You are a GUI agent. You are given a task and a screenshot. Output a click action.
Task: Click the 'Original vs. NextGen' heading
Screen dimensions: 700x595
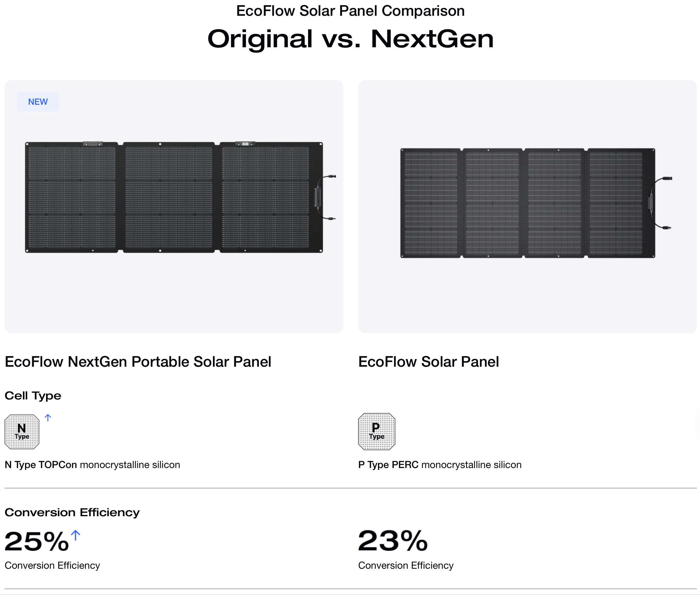click(350, 39)
